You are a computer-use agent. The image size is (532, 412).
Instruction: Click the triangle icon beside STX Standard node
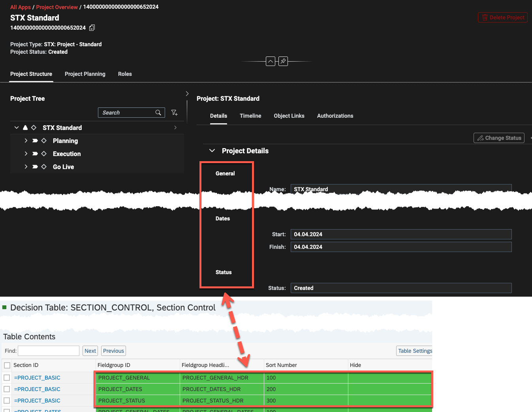(25, 128)
